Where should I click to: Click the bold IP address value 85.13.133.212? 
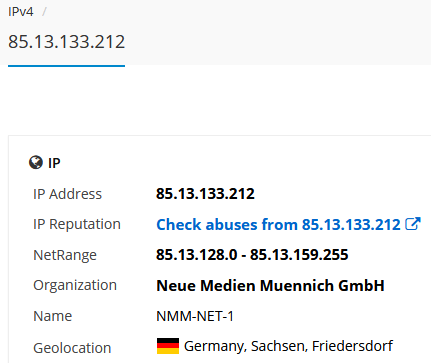(205, 194)
